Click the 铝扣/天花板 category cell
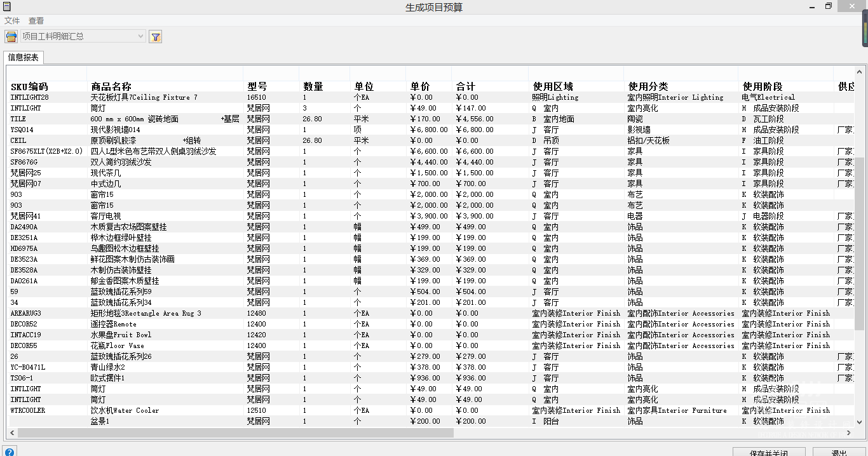The height and width of the screenshot is (456, 868). [648, 140]
